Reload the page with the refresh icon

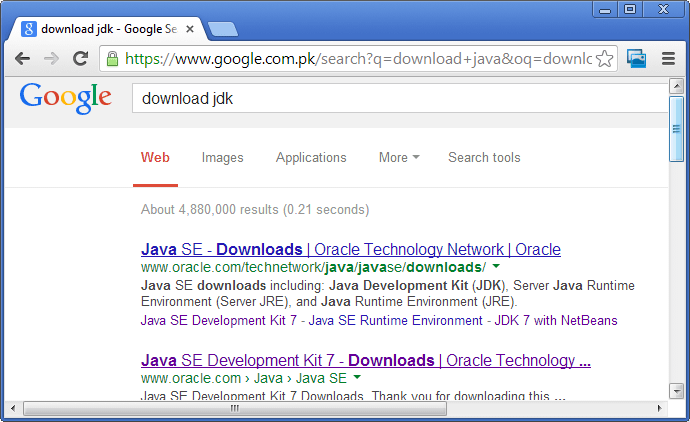81,59
